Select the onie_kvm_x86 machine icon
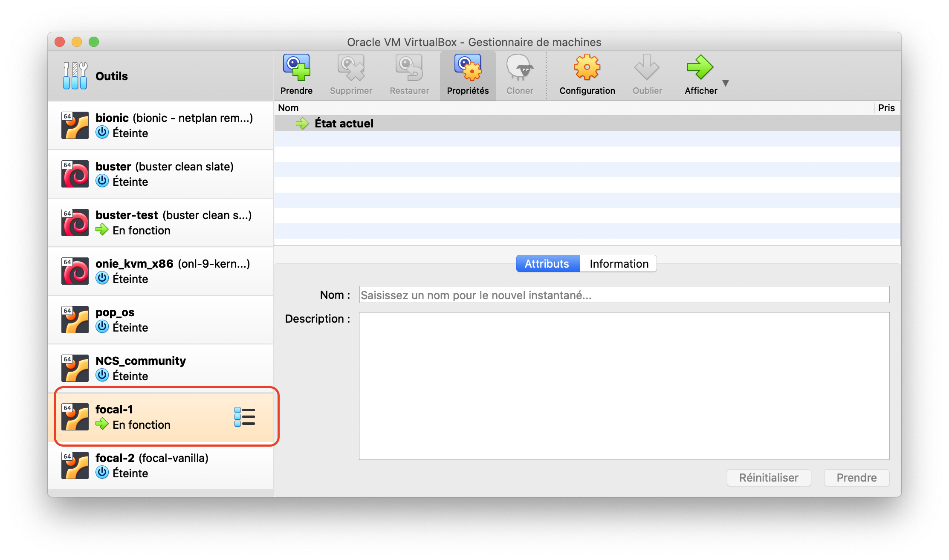The height and width of the screenshot is (560, 949). [75, 271]
